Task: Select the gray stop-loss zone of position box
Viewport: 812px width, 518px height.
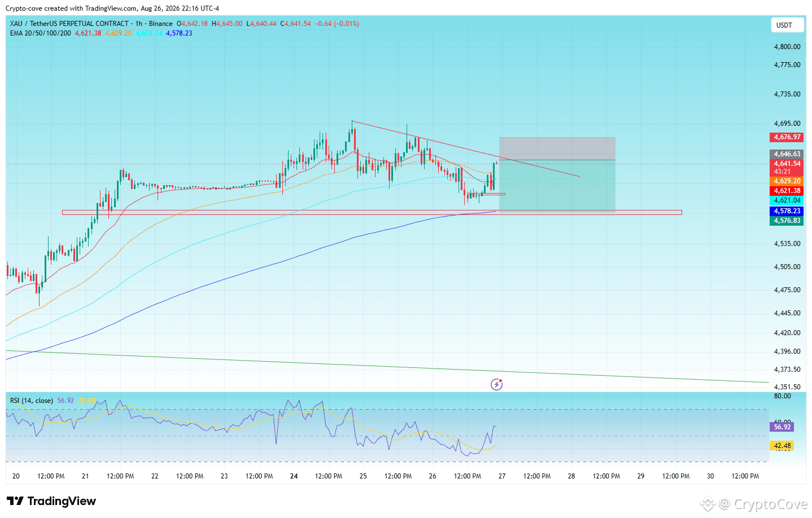Action: coord(557,148)
